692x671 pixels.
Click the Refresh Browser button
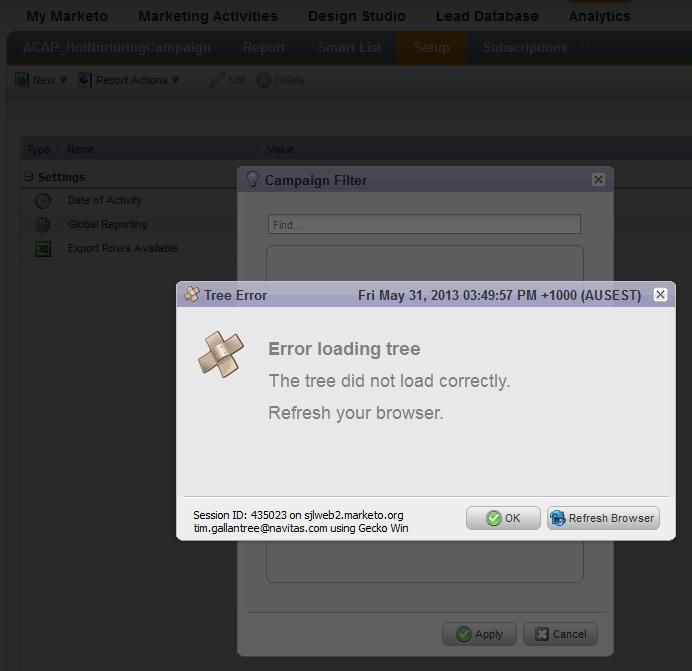coord(603,518)
